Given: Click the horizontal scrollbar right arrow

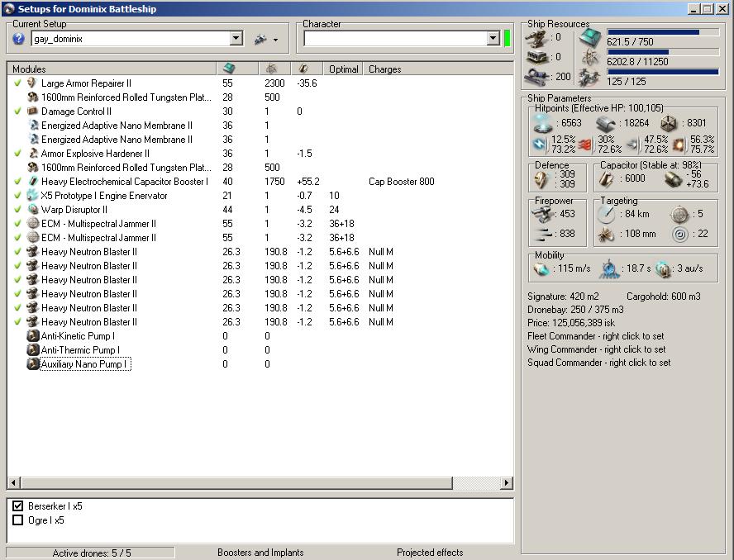Looking at the screenshot, I should point(507,482).
